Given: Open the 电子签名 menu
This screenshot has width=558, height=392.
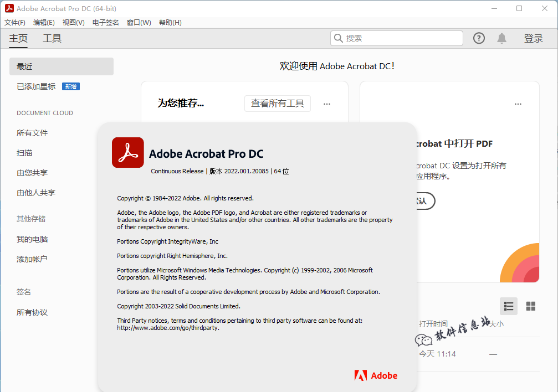Looking at the screenshot, I should point(105,23).
